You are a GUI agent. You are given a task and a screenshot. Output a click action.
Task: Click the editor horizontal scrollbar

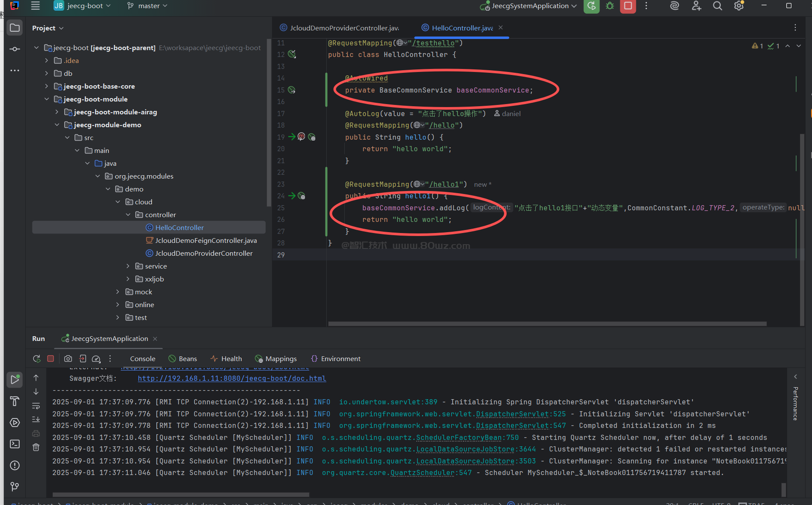tap(547, 324)
